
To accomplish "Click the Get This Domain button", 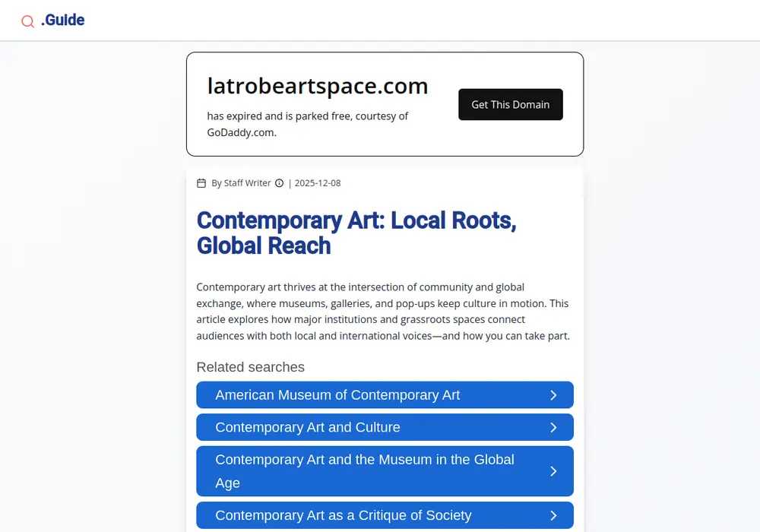I will [511, 104].
